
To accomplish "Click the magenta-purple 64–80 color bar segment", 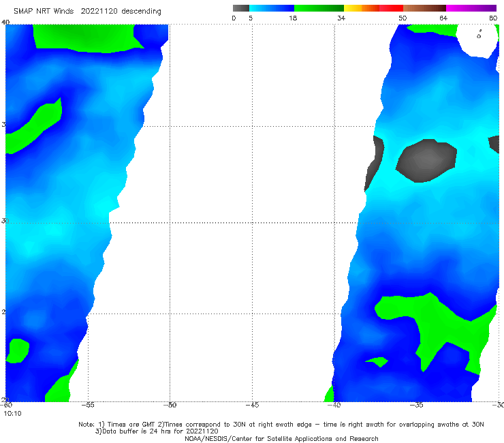I will pyautogui.click(x=471, y=8).
